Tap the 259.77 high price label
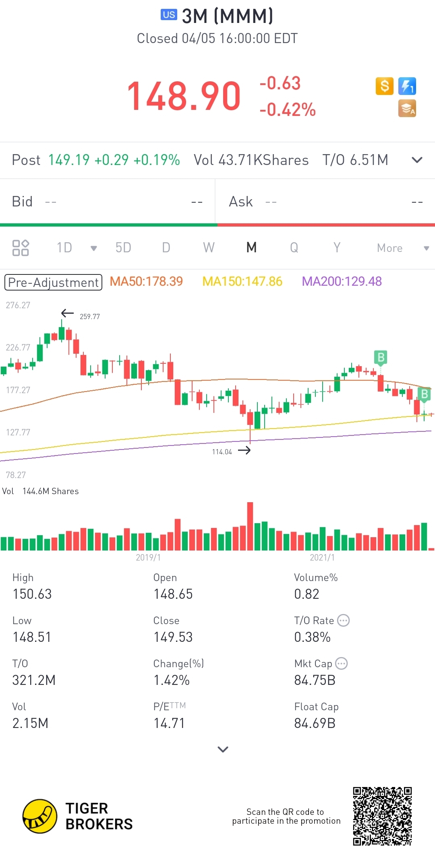This screenshot has height=868, width=435. [x=90, y=316]
